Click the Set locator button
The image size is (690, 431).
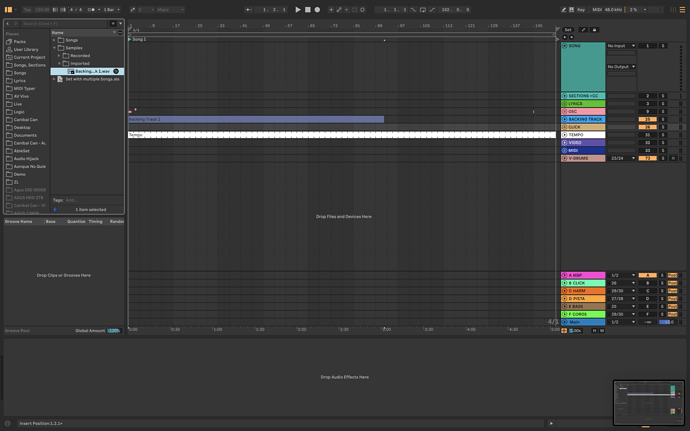(568, 30)
